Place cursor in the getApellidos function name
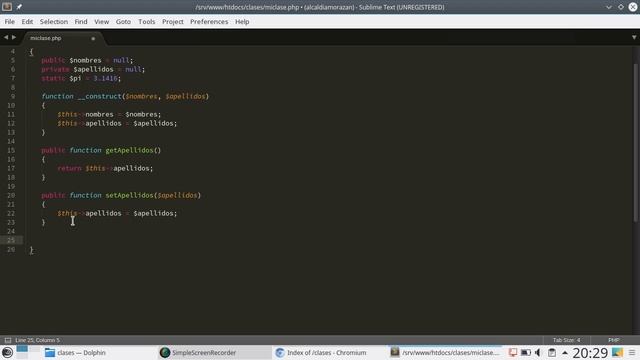The width and height of the screenshot is (640, 360). pos(129,150)
